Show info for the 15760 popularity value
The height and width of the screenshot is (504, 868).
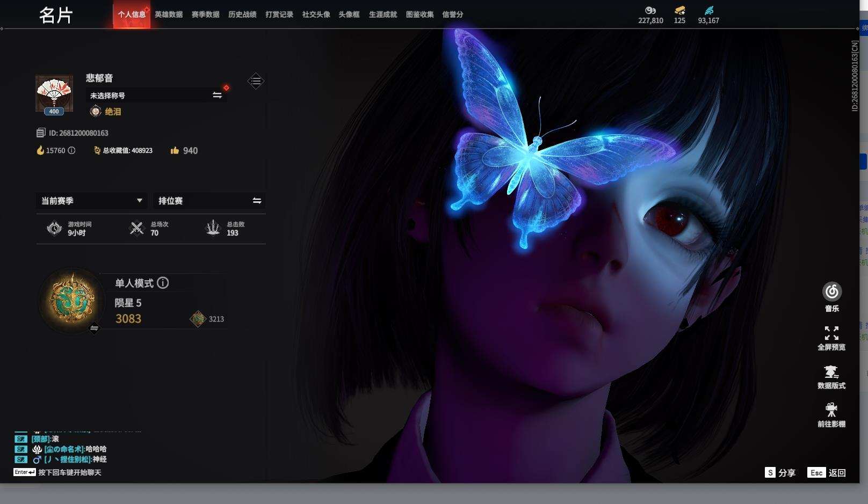tap(71, 150)
